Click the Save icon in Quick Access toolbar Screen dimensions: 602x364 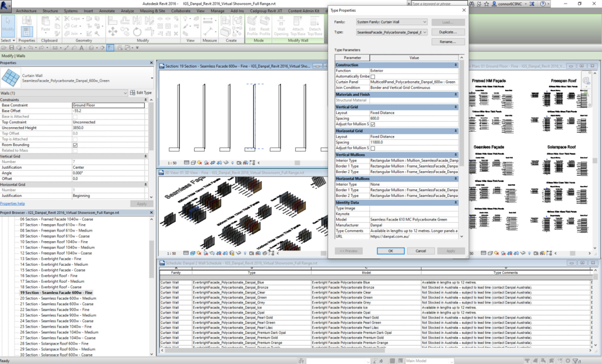click(x=12, y=48)
